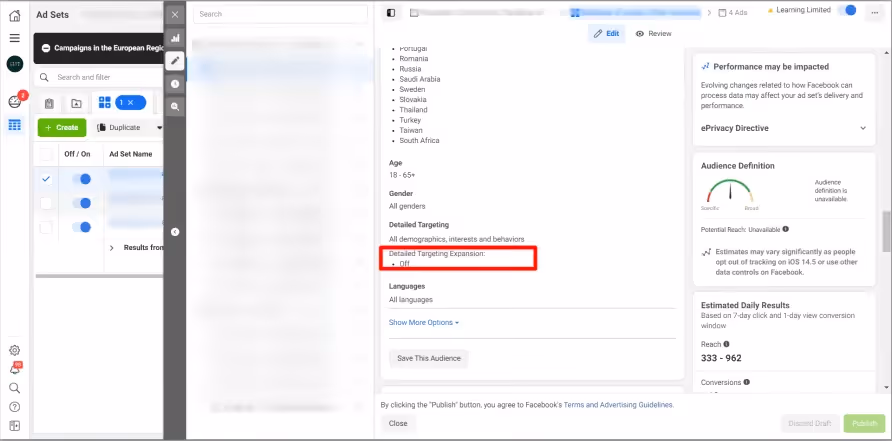Switch off the second ad set toggle
The image size is (892, 441).
tap(81, 203)
